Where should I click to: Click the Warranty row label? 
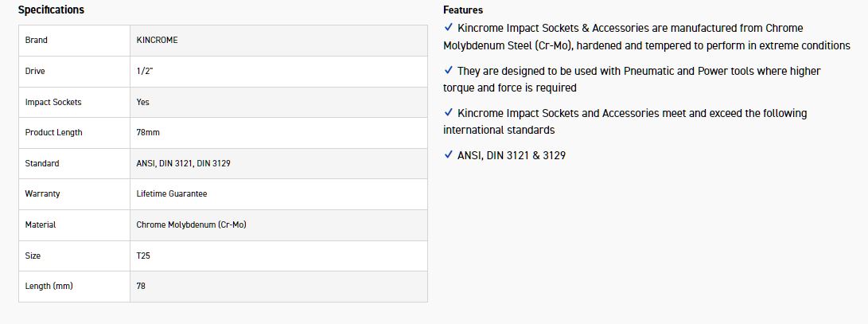click(42, 194)
